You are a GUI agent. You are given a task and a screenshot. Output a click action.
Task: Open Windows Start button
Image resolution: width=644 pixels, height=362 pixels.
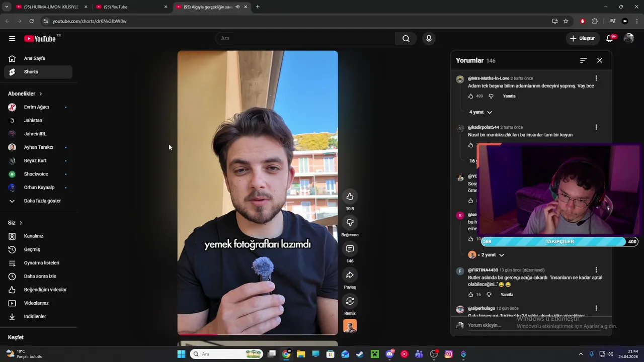(181, 354)
